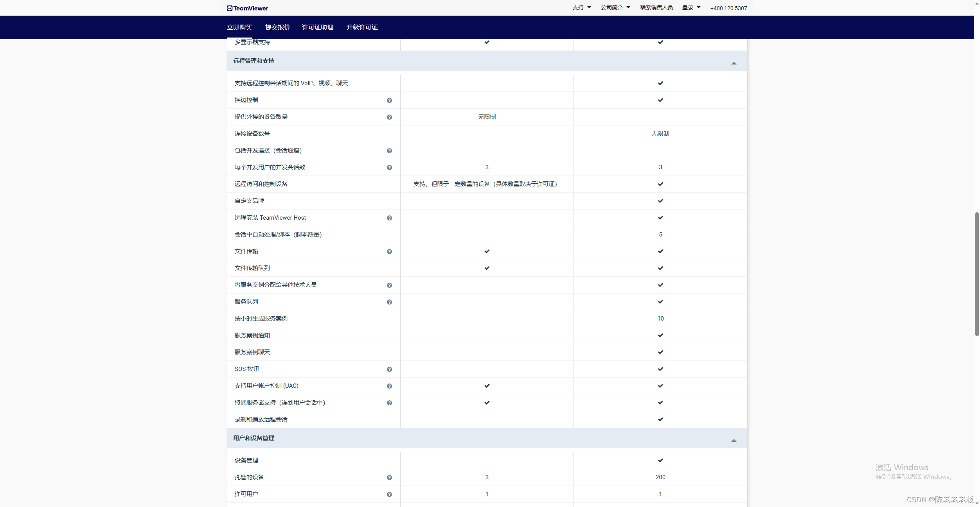Open the 登录 dropdown menu
Screen dimensions: 980x507
691,7
